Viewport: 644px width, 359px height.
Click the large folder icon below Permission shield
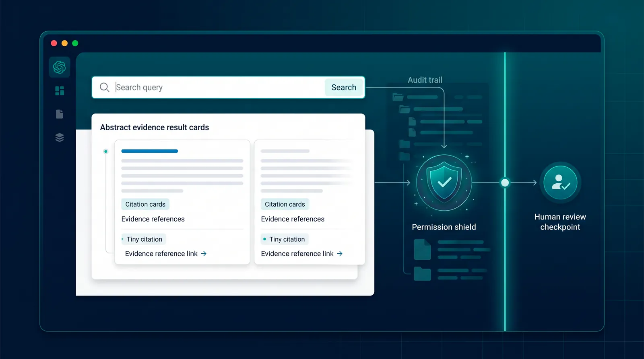422,274
